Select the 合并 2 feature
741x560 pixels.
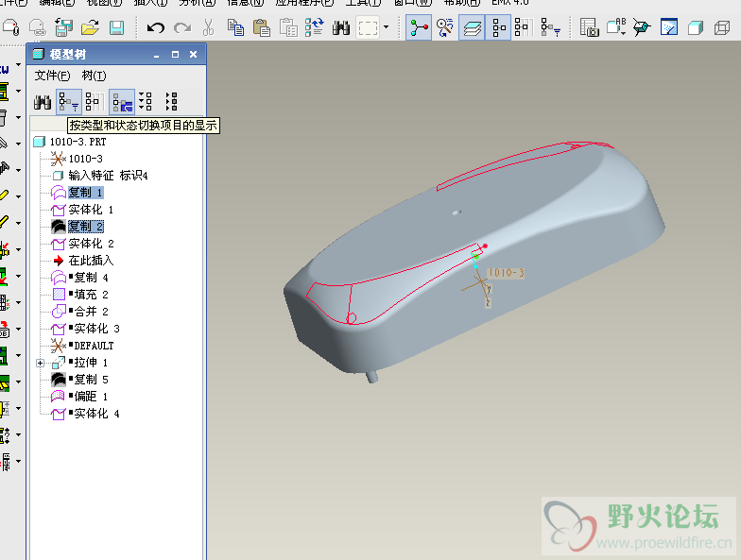click(79, 312)
